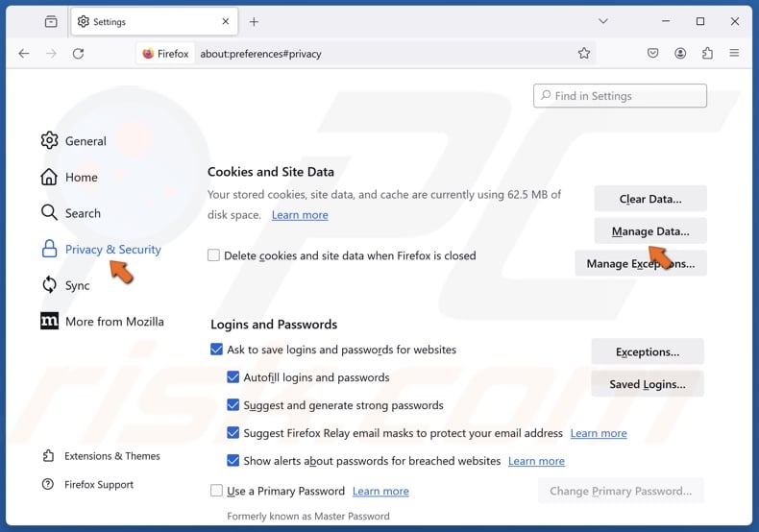Click the Change Primary Password button

coord(621,491)
